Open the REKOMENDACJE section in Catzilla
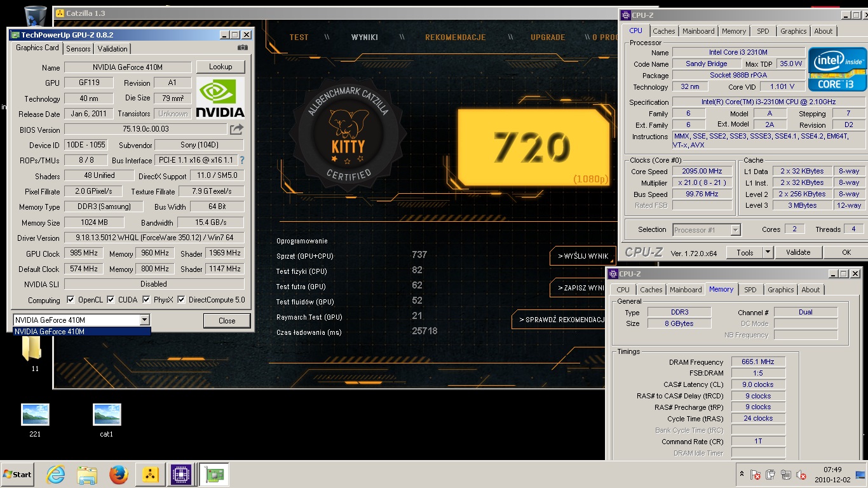 (455, 37)
